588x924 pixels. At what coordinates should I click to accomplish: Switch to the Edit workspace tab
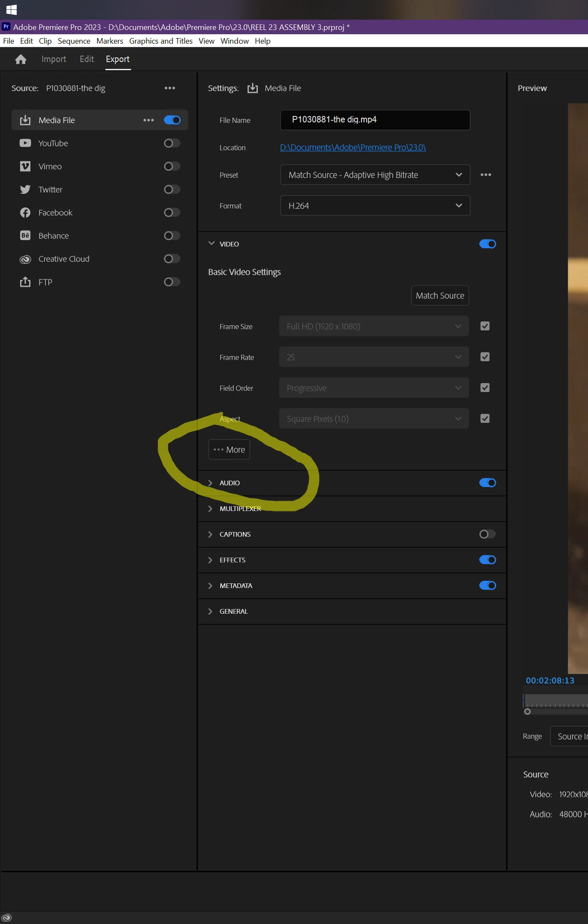point(87,59)
